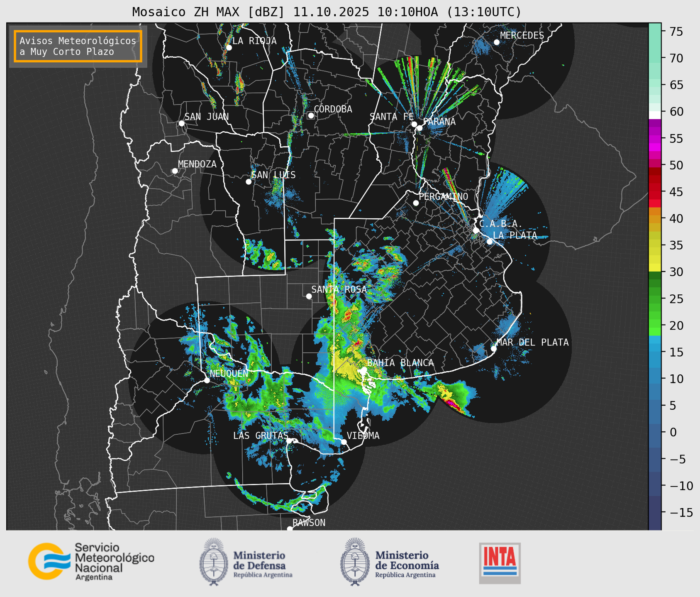Click the PERGAMINO city marker
The height and width of the screenshot is (597, 700).
click(416, 203)
